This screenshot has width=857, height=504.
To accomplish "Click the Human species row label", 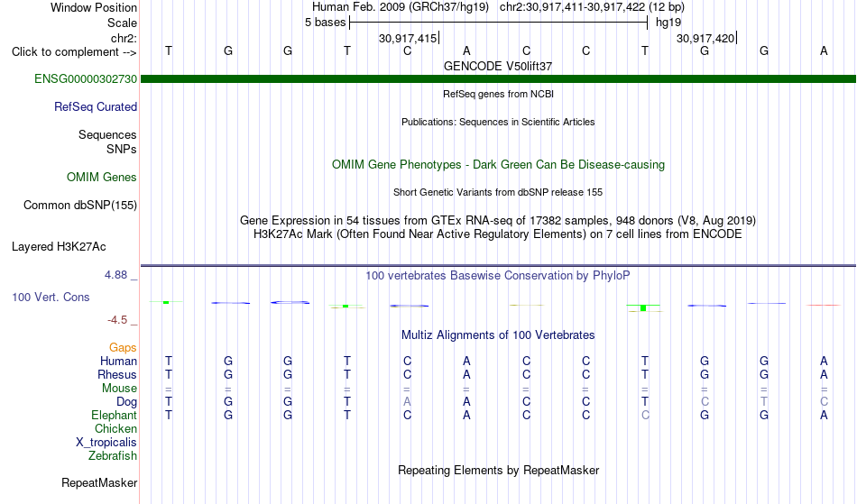I will click(x=118, y=361).
